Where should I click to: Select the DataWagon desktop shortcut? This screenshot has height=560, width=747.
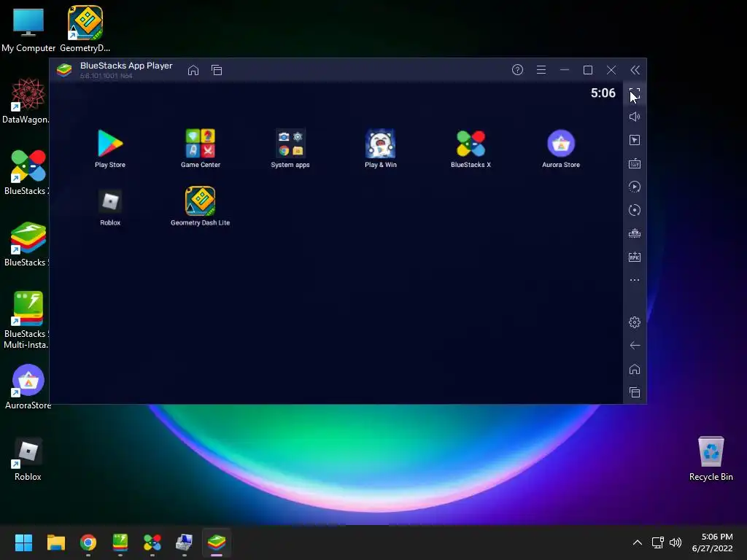click(26, 101)
